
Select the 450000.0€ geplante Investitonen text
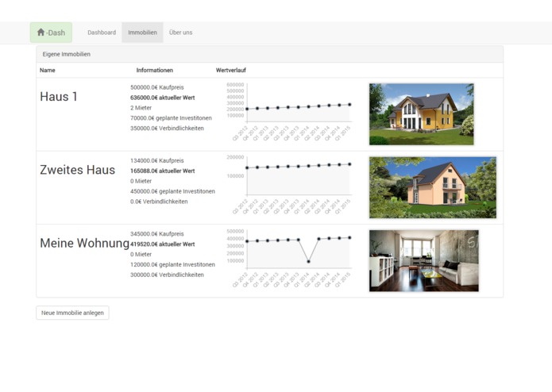pyautogui.click(x=172, y=191)
